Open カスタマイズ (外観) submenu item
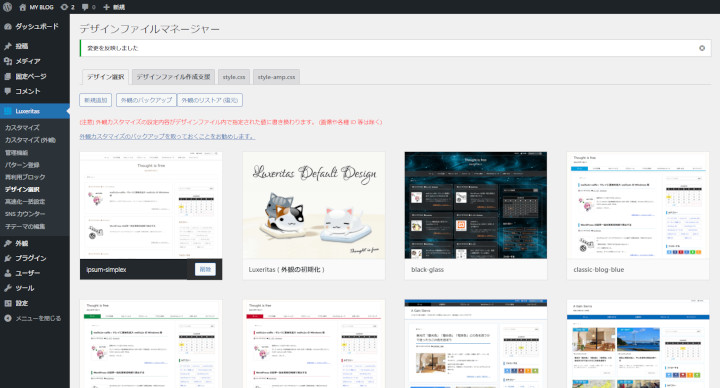Image resolution: width=720 pixels, height=388 pixels. (30, 140)
